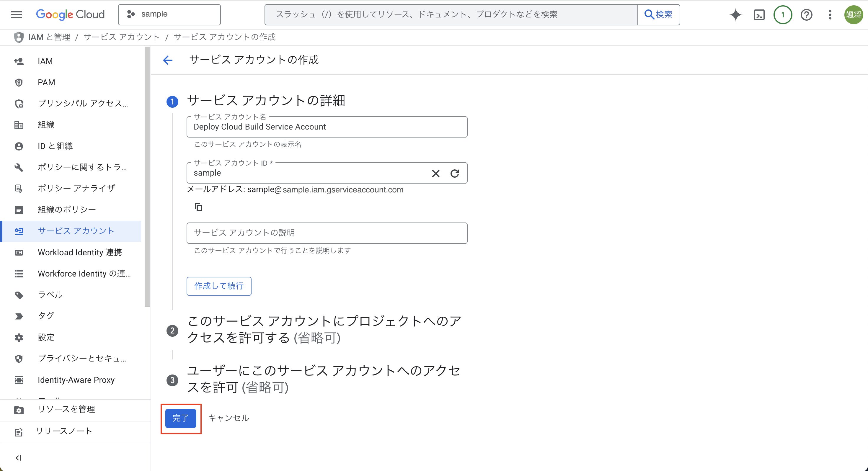
Task: Open ポリシーに関するトラ... sidebar item
Action: pyautogui.click(x=71, y=167)
